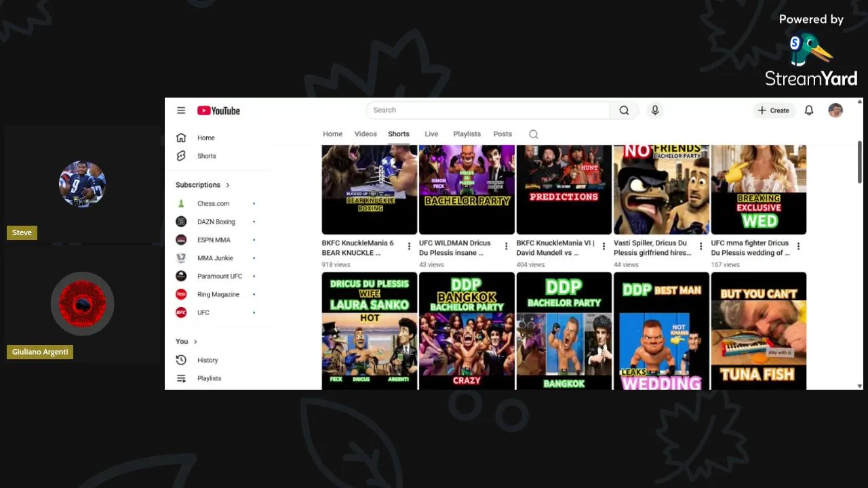Open options for BKFC KnuckleMania VI short

point(604,246)
